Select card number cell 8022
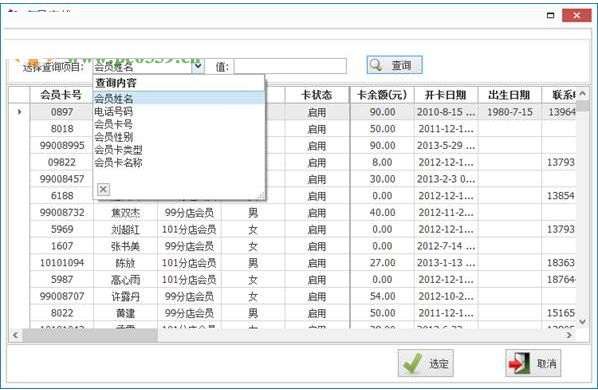 61,313
